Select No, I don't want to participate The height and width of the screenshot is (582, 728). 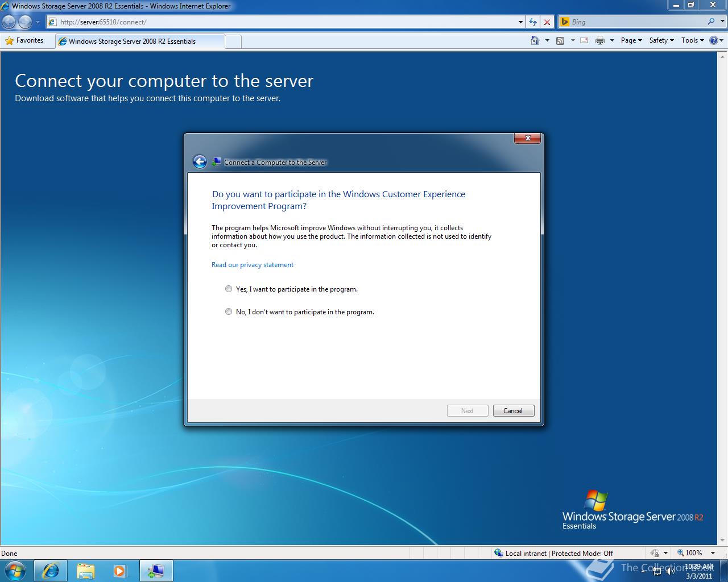[x=229, y=311]
